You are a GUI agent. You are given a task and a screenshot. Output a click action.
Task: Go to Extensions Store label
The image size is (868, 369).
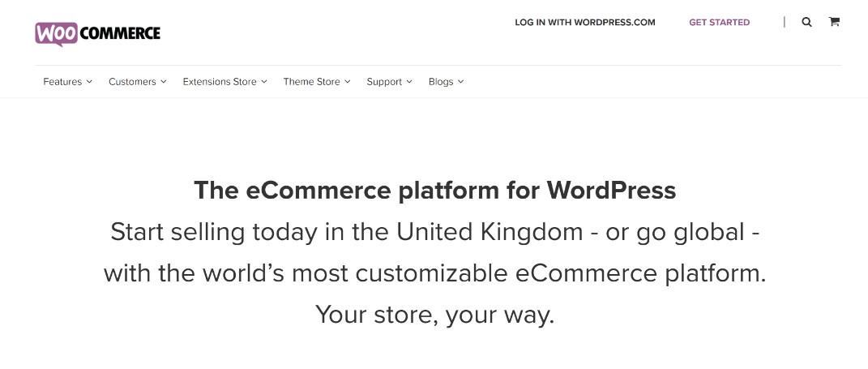point(220,81)
